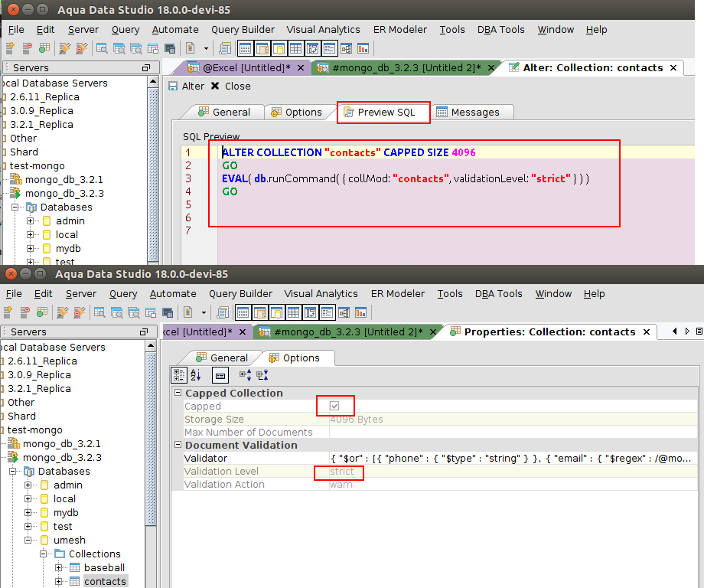Click the bar chart icon in the top window toolbar
704x588 pixels.
[363, 48]
